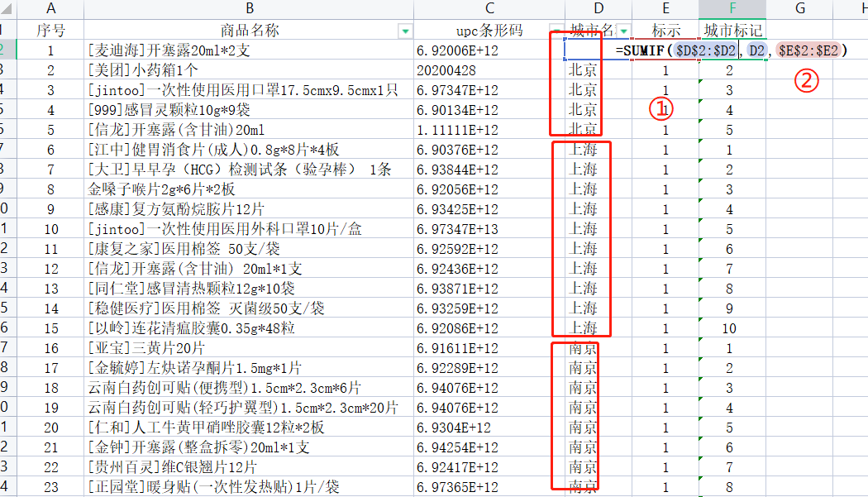This screenshot has height=497, width=868.
Task: Select cell [感康]复方氨酚烷胺片12片
Action: (x=249, y=209)
